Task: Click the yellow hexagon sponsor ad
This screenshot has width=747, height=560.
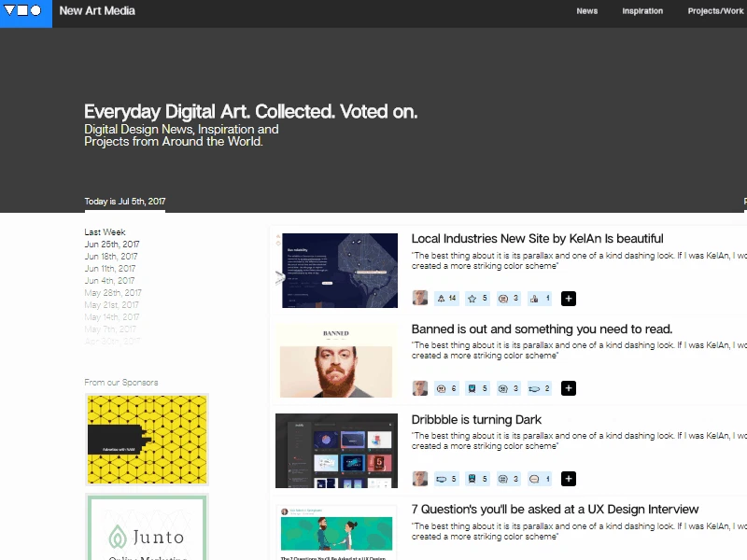Action: [x=148, y=440]
